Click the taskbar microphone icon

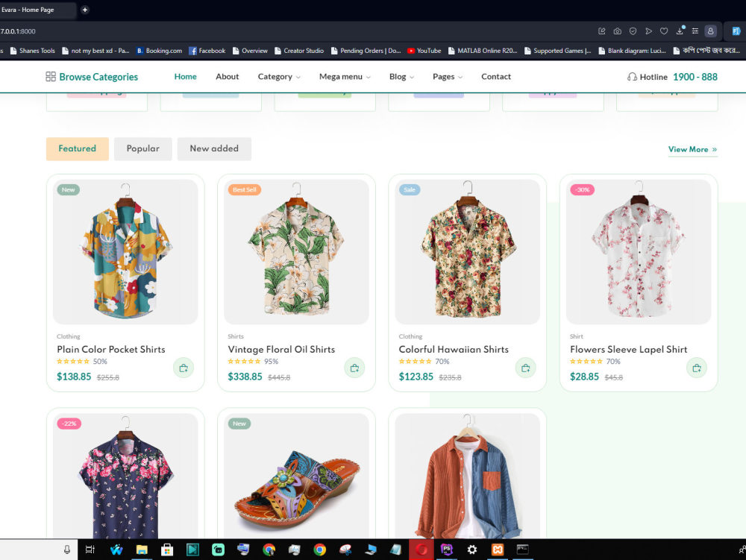(x=67, y=550)
